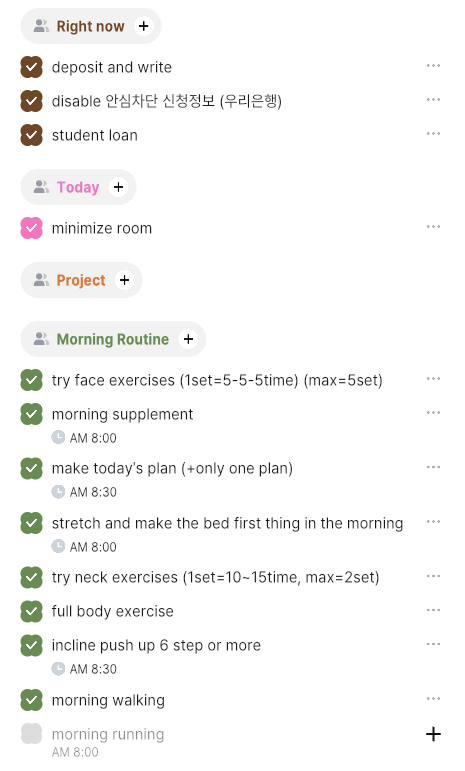Open options for minimize room task
Screen dimensions: 465x771
click(433, 227)
